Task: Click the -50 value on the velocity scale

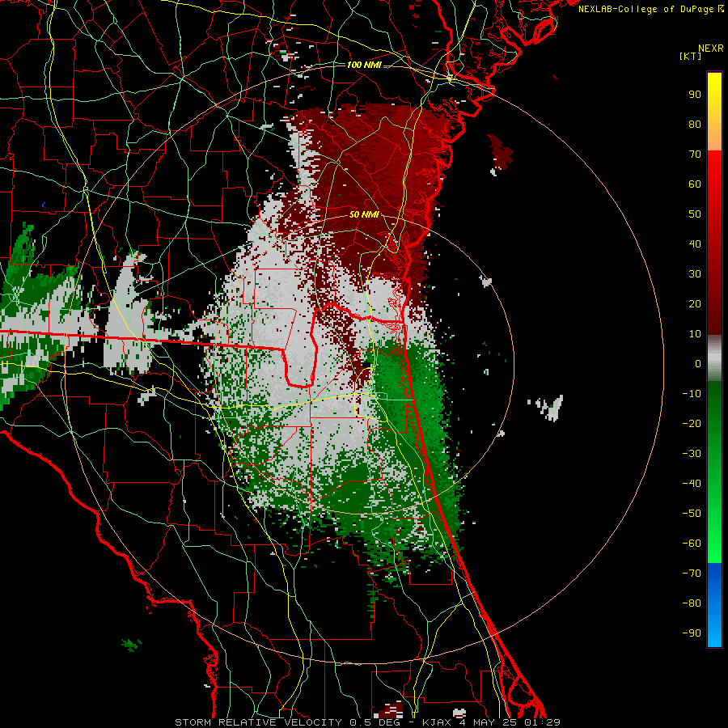Action: tap(692, 514)
